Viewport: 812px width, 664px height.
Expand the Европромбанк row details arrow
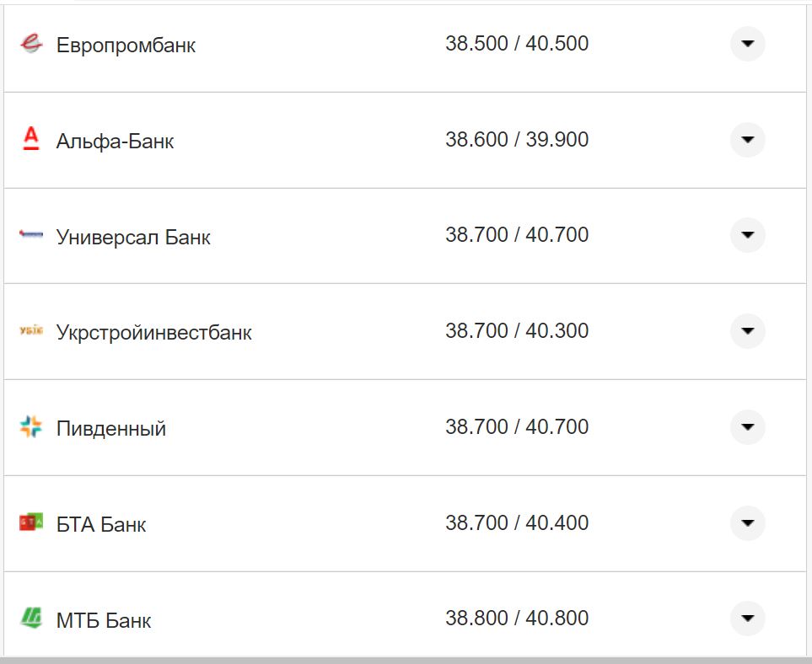pyautogui.click(x=747, y=44)
